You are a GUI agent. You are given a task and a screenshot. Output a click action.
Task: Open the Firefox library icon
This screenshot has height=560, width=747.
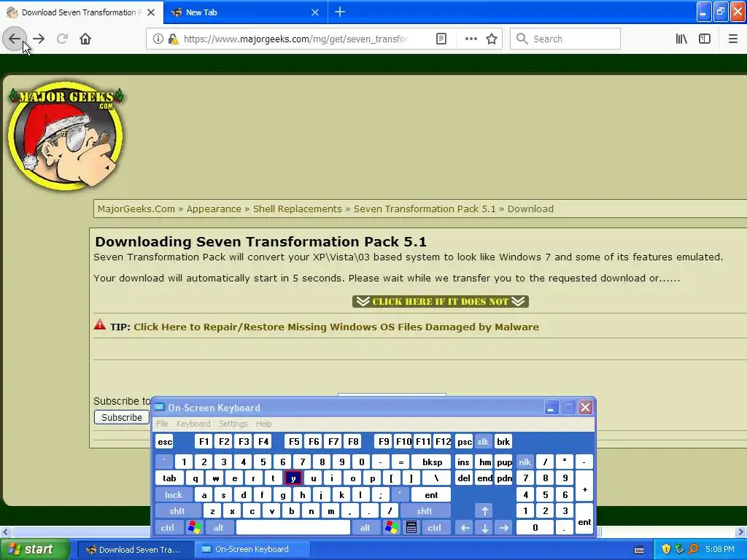click(681, 39)
